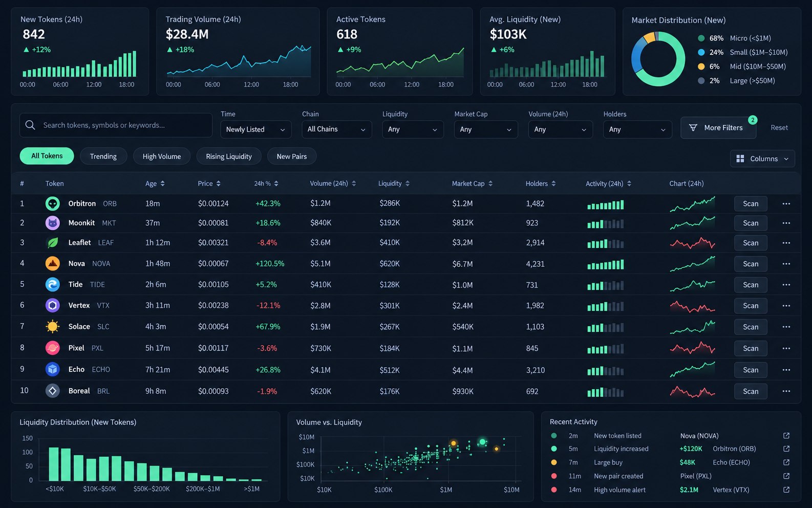Open the All Chains dropdown
The height and width of the screenshot is (508, 812).
tap(337, 130)
